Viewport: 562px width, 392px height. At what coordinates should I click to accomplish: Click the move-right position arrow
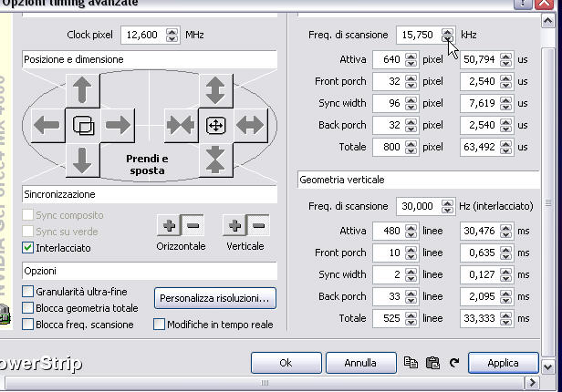point(118,125)
